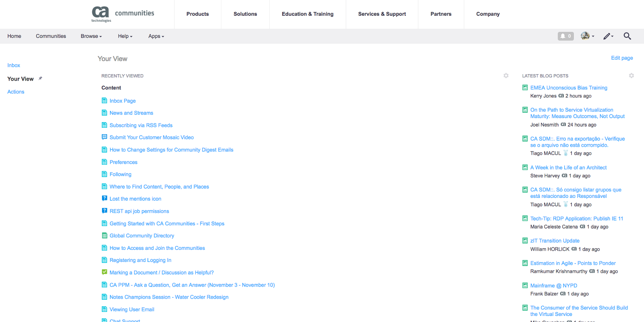The width and height of the screenshot is (644, 322).
Task: Click the document icon beside Following
Action: click(x=104, y=174)
